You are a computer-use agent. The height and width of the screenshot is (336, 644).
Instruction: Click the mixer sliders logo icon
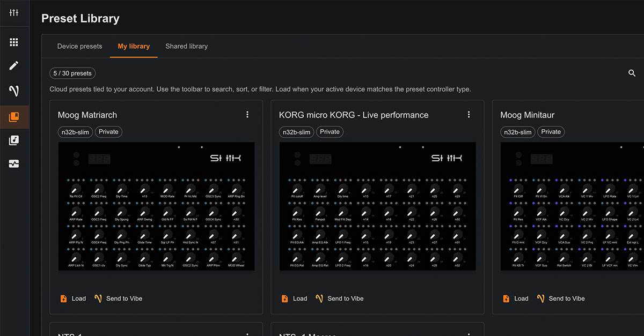click(x=14, y=12)
